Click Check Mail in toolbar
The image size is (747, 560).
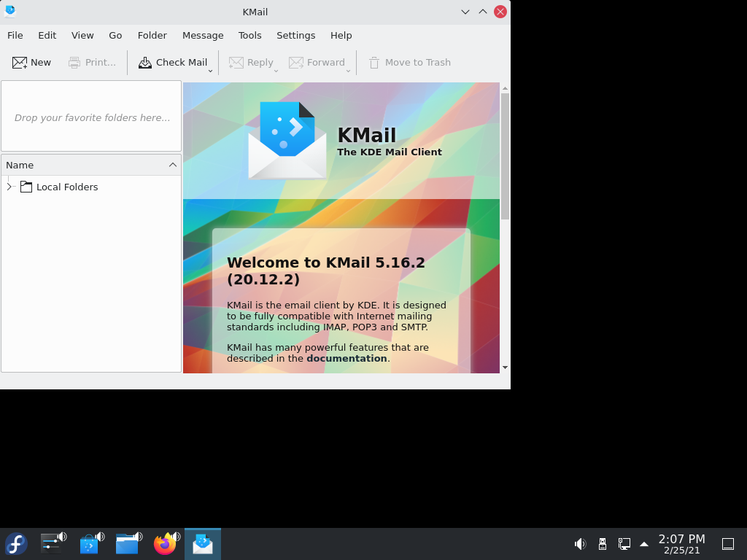pos(172,63)
